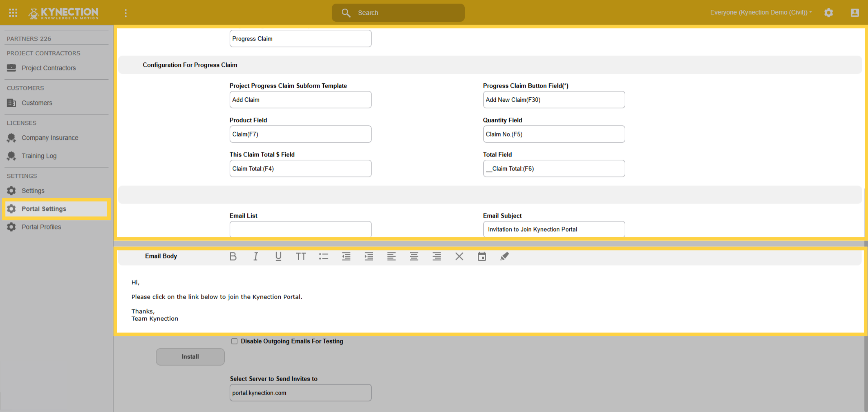
Task: Click the Search box in header
Action: pyautogui.click(x=398, y=13)
